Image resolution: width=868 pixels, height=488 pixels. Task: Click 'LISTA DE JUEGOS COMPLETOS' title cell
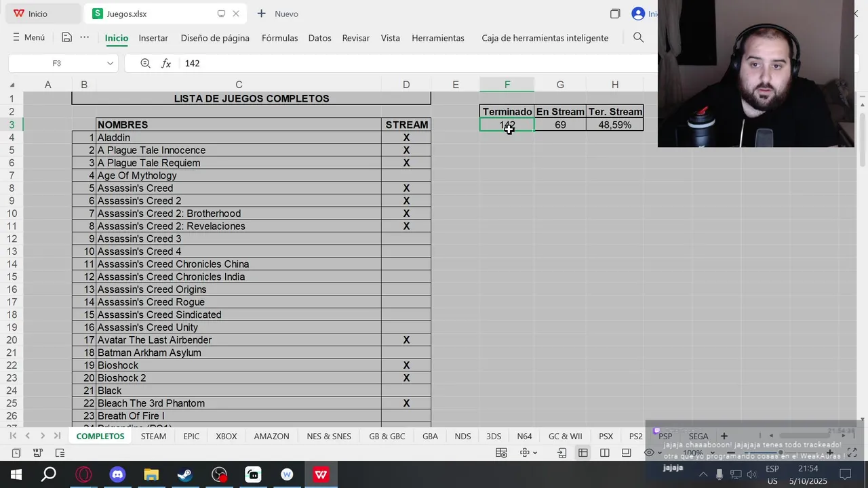tap(251, 98)
